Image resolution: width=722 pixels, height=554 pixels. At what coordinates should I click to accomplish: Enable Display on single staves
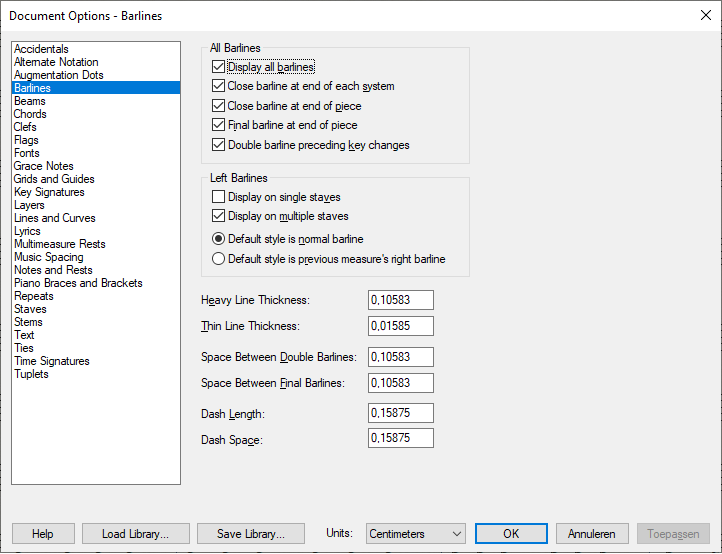[219, 197]
